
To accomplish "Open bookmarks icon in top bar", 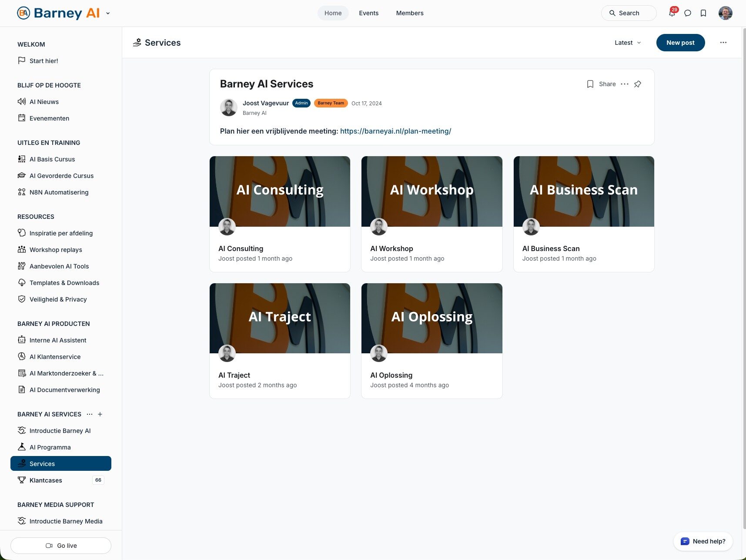I will (703, 13).
